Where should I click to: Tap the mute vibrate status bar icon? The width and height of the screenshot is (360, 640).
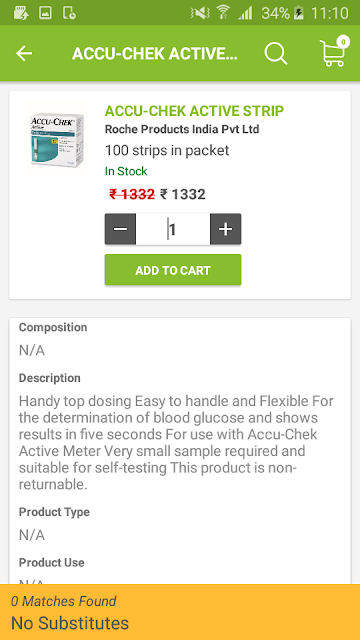coord(200,13)
